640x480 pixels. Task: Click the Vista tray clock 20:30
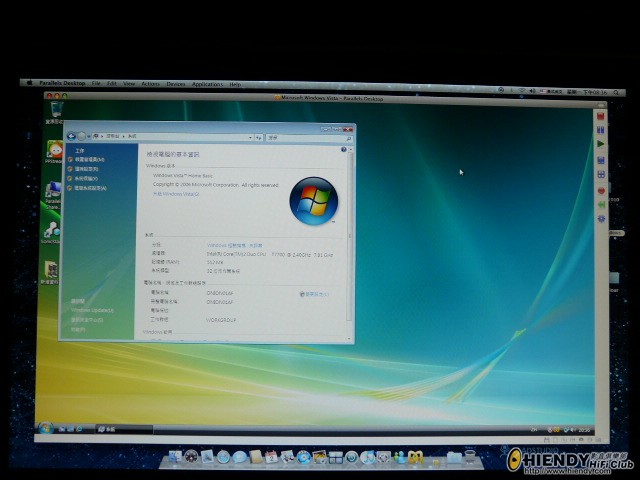click(x=584, y=430)
